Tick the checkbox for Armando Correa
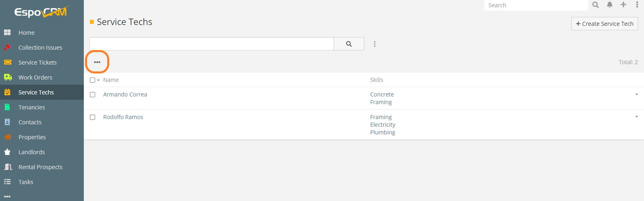This screenshot has width=644, height=201. (x=93, y=94)
